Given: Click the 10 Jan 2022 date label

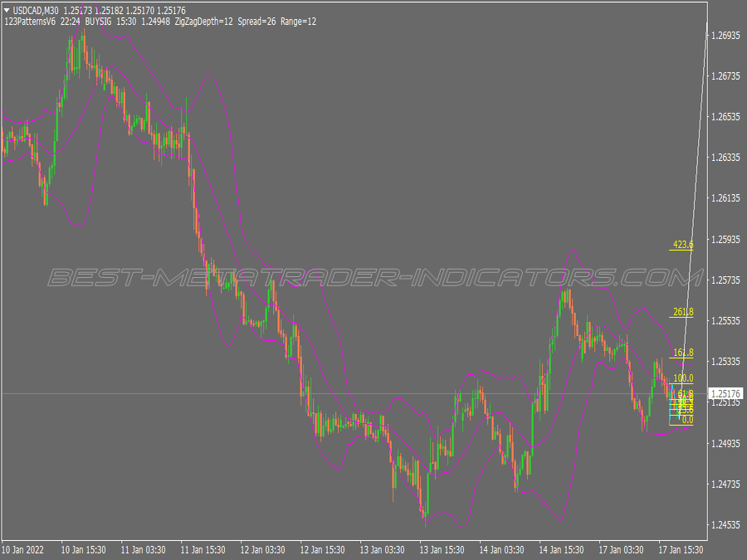Looking at the screenshot, I should 23,550.
